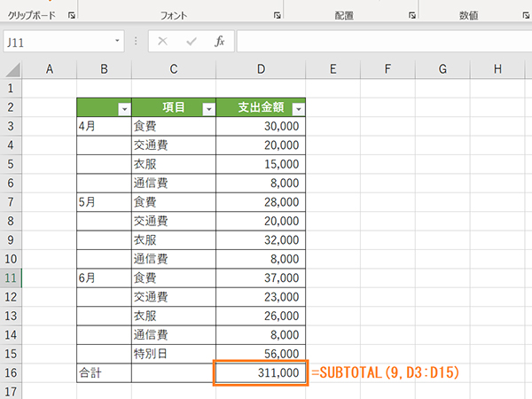Select row 2 header
Viewport: 532px width, 399px height.
[x=11, y=107]
